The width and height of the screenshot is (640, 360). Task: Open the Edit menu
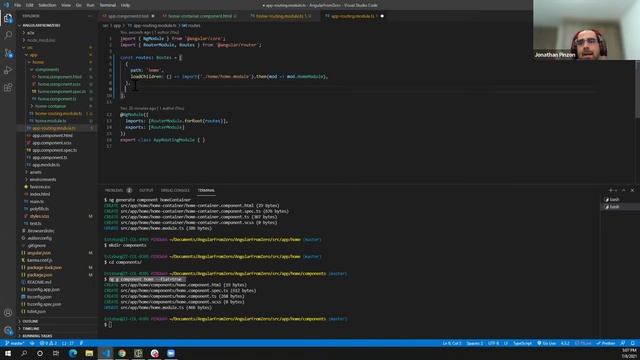click(x=29, y=5)
